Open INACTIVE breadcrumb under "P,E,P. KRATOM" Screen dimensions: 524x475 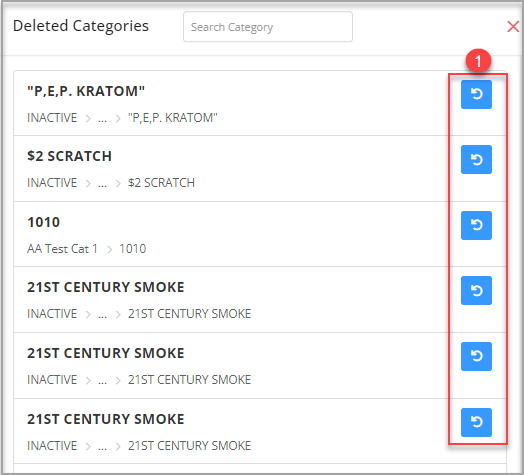pos(52,118)
